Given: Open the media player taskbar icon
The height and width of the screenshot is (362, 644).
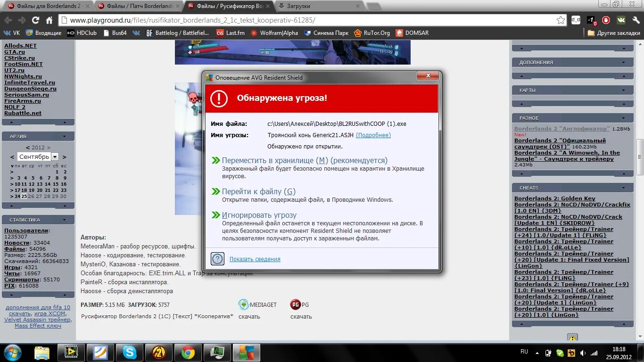Looking at the screenshot, I should click(71, 352).
